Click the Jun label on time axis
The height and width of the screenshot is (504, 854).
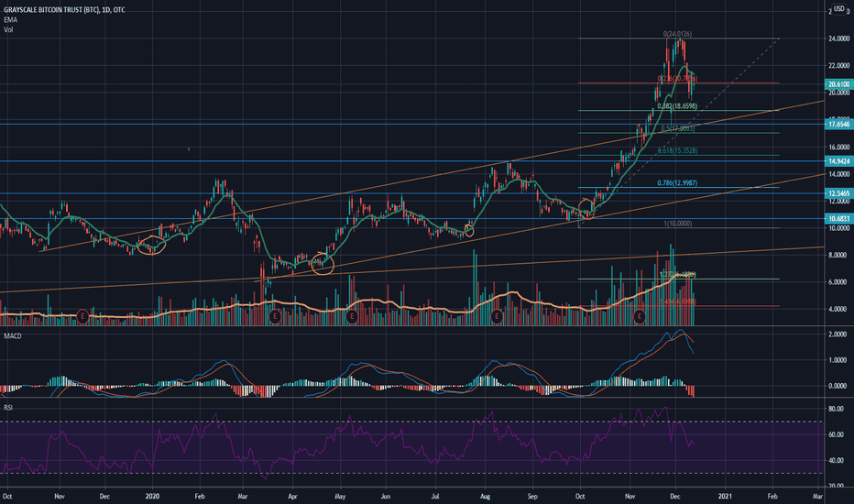click(386, 497)
